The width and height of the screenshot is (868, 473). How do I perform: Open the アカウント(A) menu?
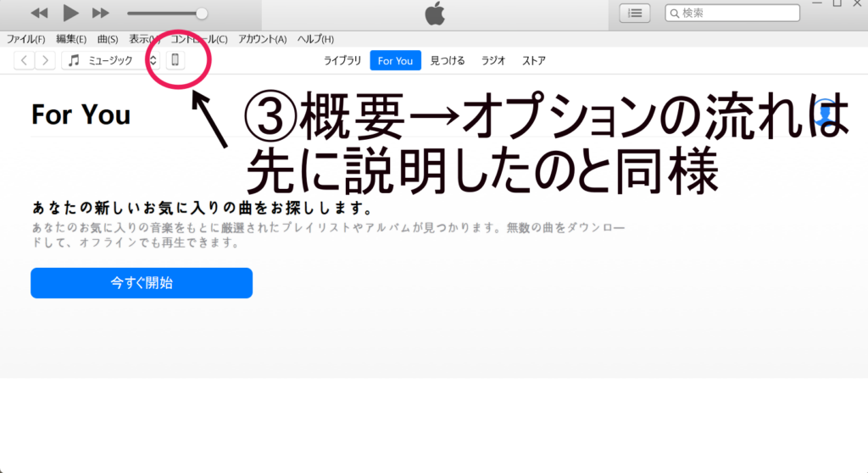tap(263, 39)
